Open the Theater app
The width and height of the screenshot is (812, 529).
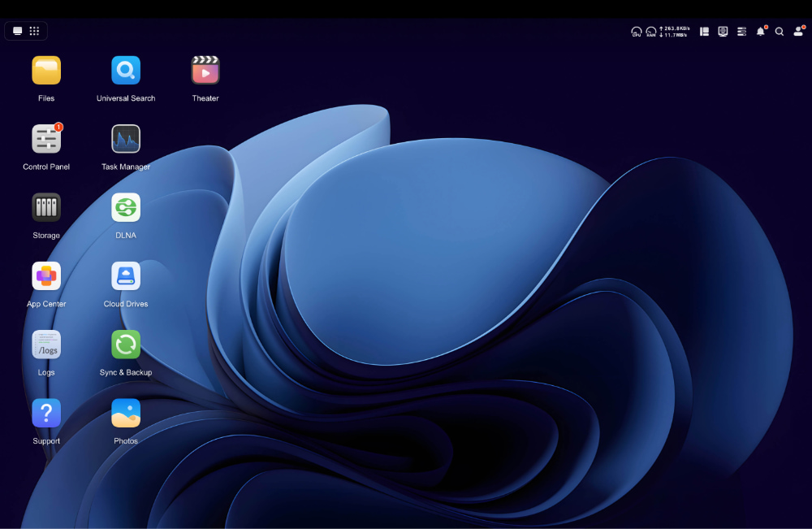coord(205,71)
